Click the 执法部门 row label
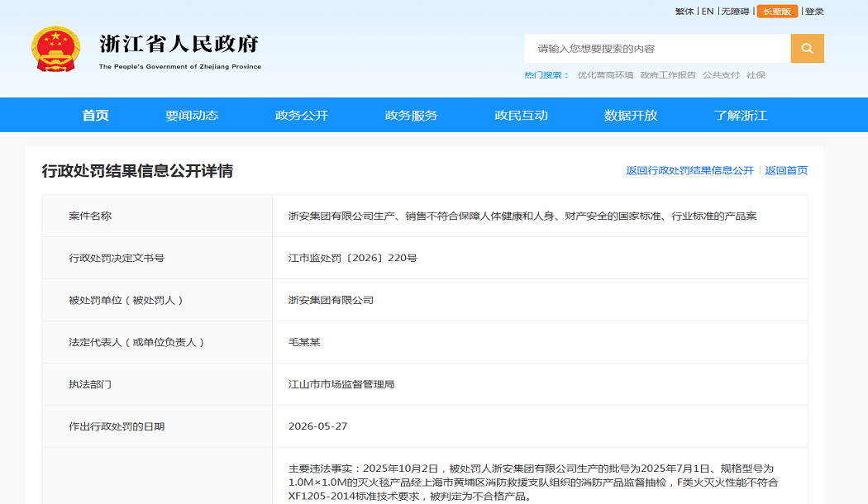868x504 pixels. coord(89,384)
